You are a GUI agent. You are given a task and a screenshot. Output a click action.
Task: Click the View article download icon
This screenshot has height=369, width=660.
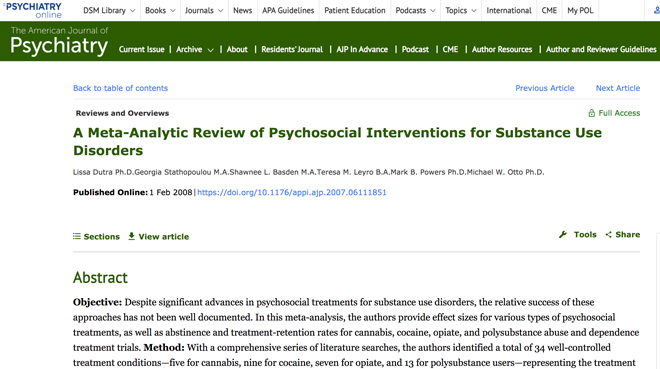tap(131, 236)
